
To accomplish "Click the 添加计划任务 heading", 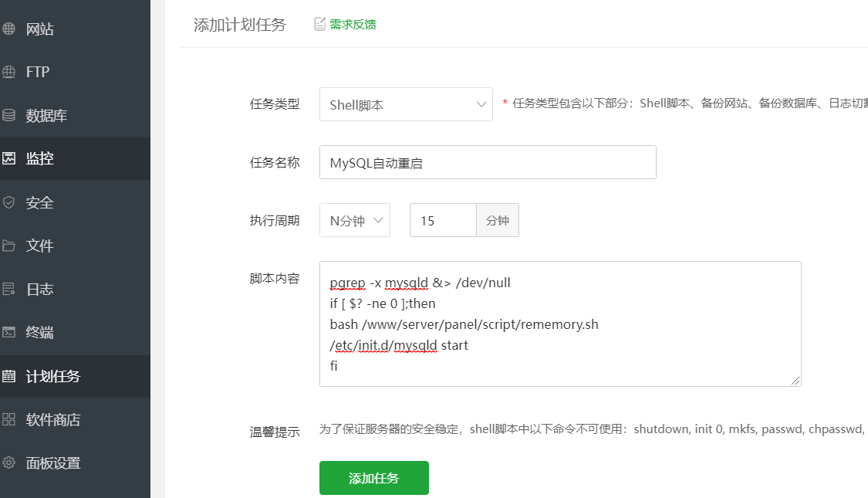I will pos(240,25).
